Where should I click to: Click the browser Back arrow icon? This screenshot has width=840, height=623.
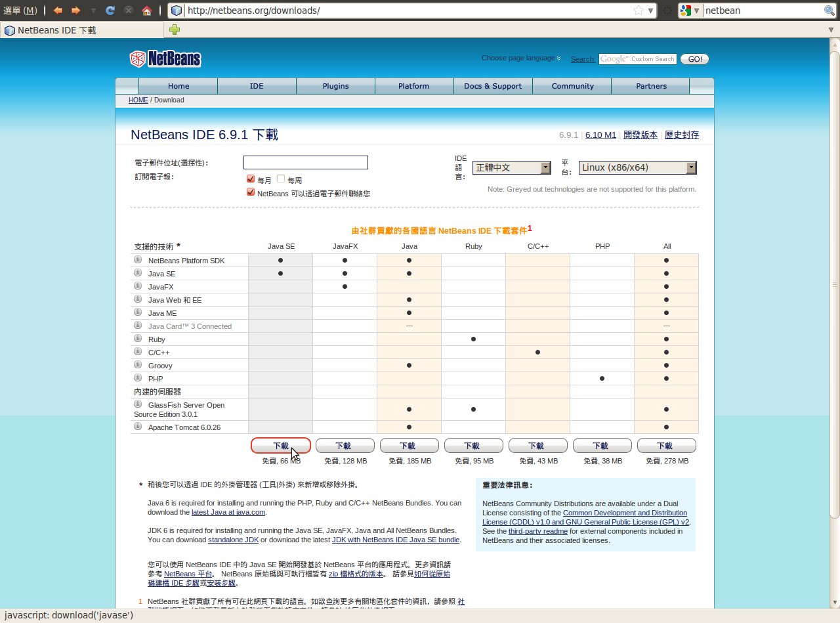pyautogui.click(x=58, y=11)
